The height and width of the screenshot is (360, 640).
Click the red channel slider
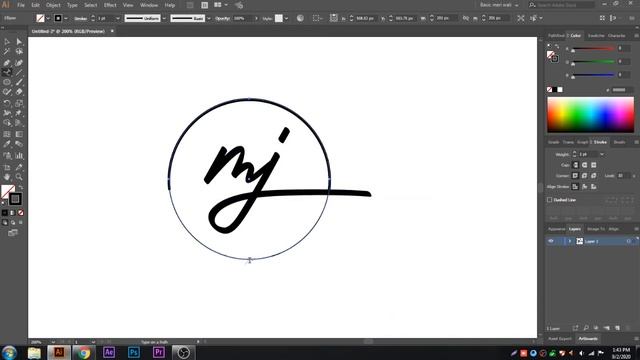click(593, 49)
